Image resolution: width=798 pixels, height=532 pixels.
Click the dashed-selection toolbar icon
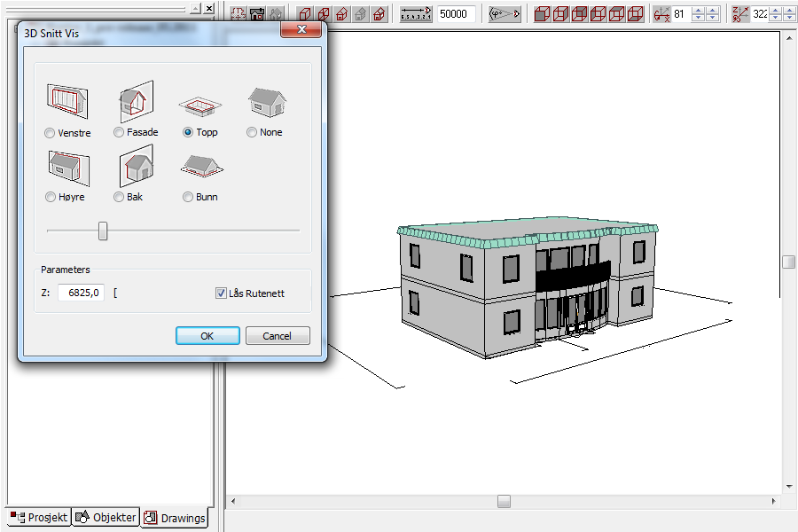point(239,14)
